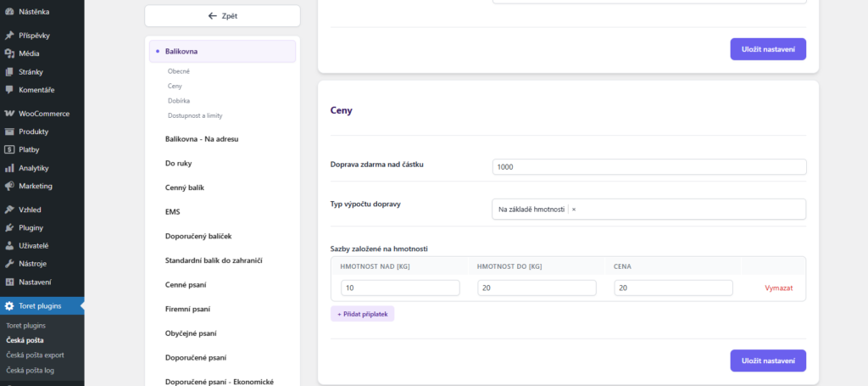This screenshot has width=868, height=386.
Task: Click the Marketing megaphone icon
Action: 8,186
